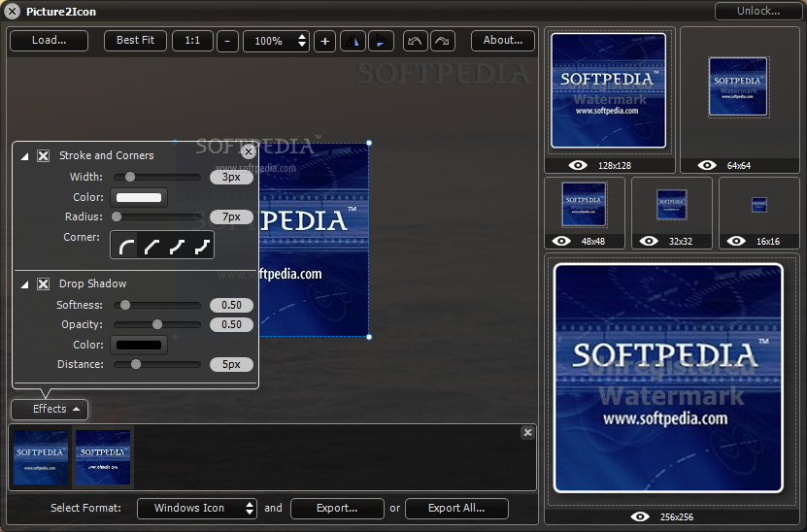The image size is (807, 532).
Task: Zoom out with the minus button
Action: [x=227, y=41]
